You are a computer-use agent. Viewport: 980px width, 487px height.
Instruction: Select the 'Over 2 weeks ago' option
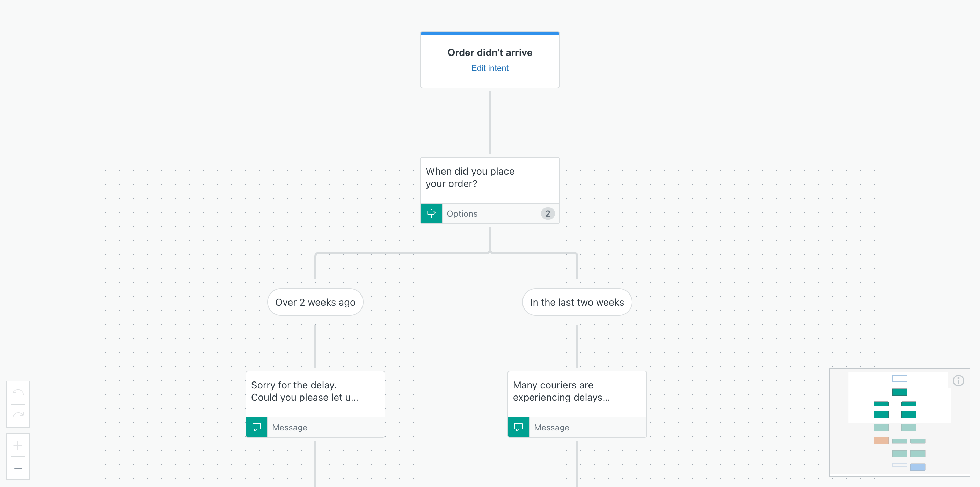[315, 302]
